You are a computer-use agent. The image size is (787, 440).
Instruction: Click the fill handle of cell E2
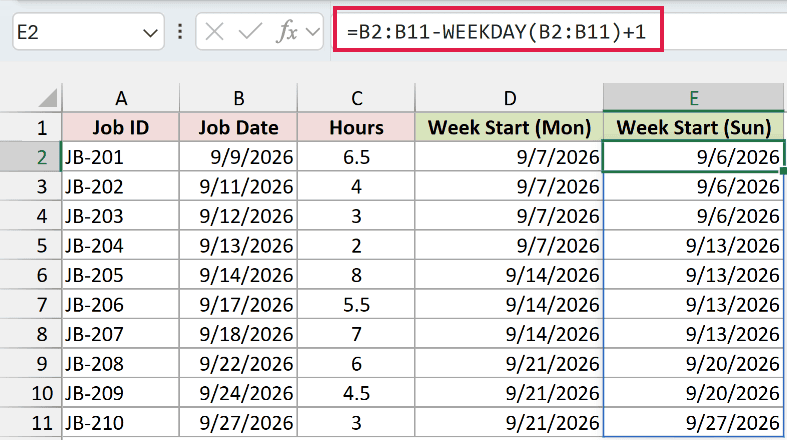pyautogui.click(x=783, y=171)
